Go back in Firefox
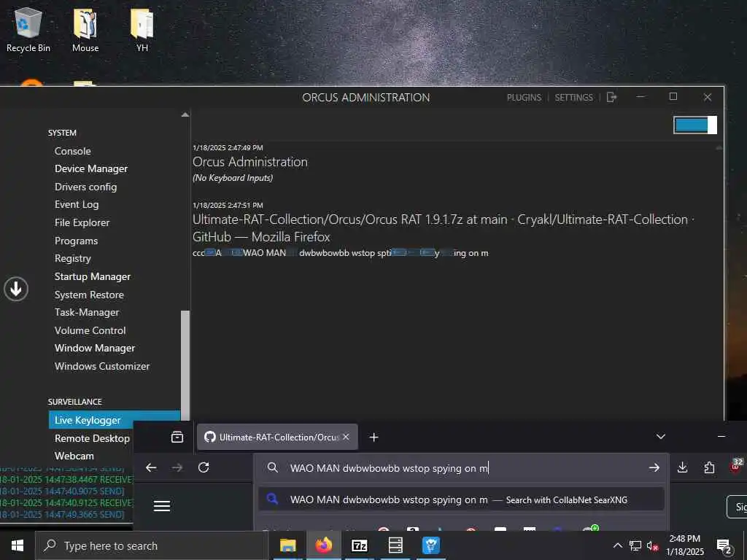 click(x=151, y=467)
